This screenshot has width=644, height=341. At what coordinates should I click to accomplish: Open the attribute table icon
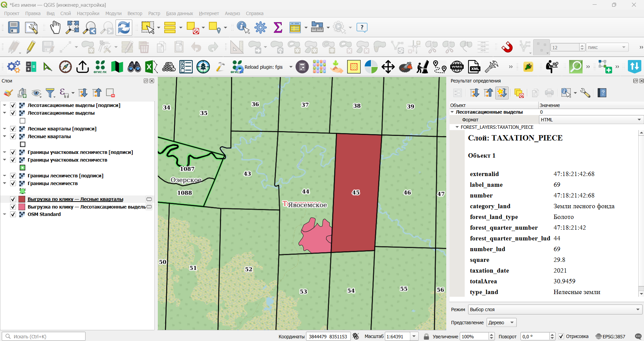tap(295, 27)
